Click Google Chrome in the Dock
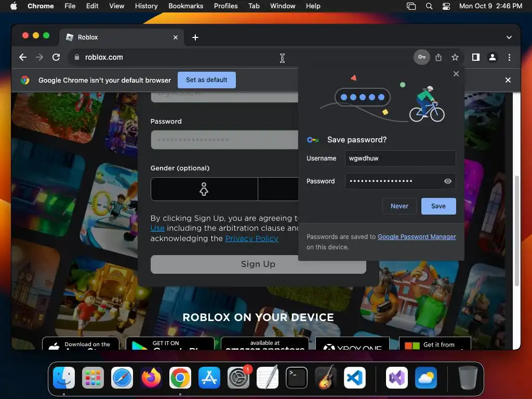532x399 pixels. [x=180, y=378]
